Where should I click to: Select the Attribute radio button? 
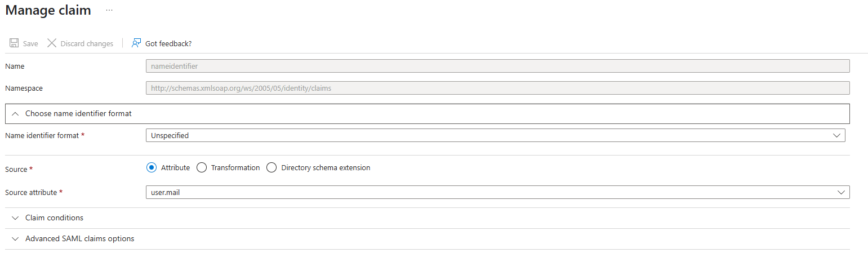pyautogui.click(x=151, y=167)
